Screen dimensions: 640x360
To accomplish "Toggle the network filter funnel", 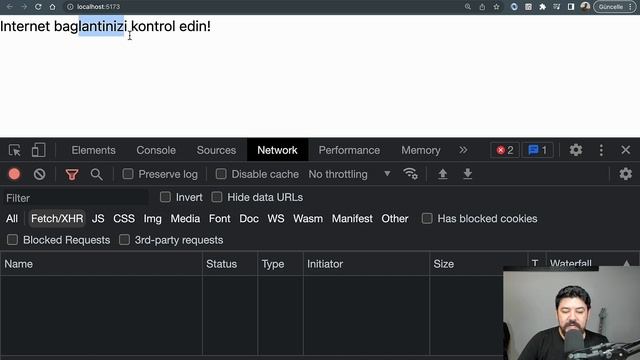I will coord(72,175).
